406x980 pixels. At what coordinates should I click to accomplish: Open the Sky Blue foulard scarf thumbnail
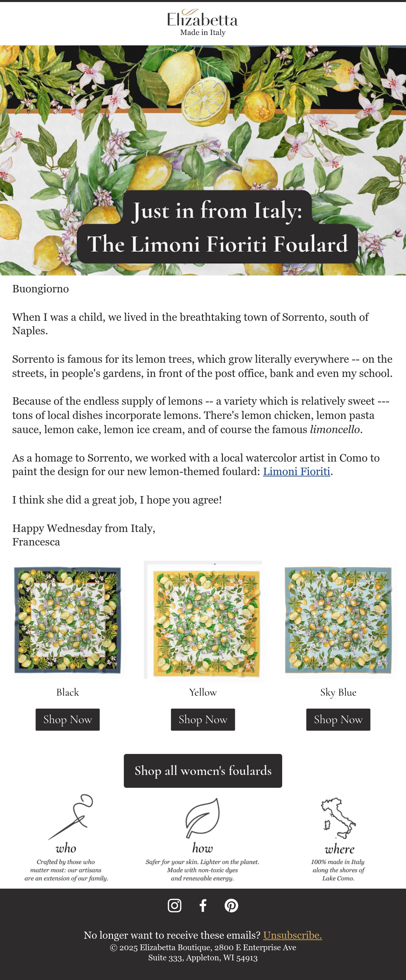tap(338, 620)
